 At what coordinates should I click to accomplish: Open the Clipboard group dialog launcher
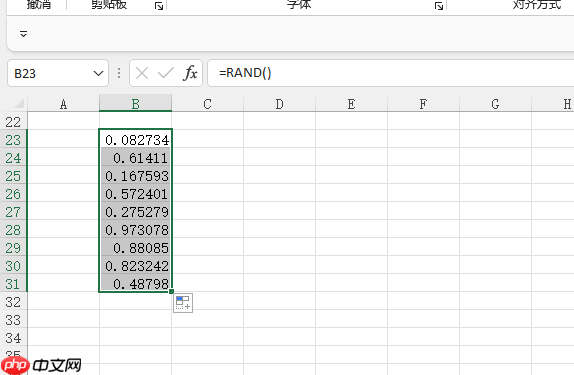point(159,6)
